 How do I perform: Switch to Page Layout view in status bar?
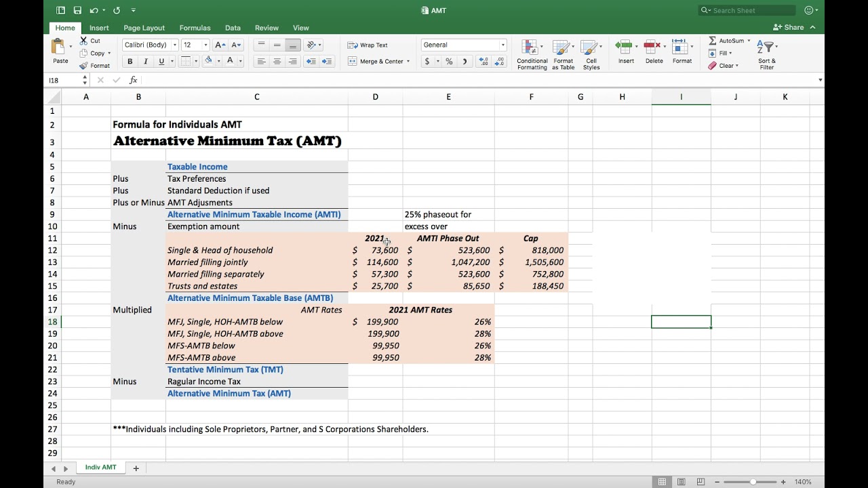pyautogui.click(x=682, y=482)
